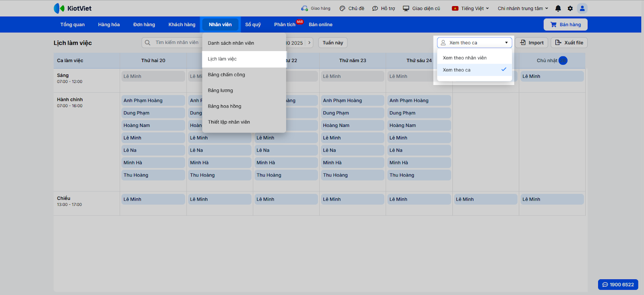Open the Chủ đề theme palette
The image size is (644, 295).
tap(352, 8)
